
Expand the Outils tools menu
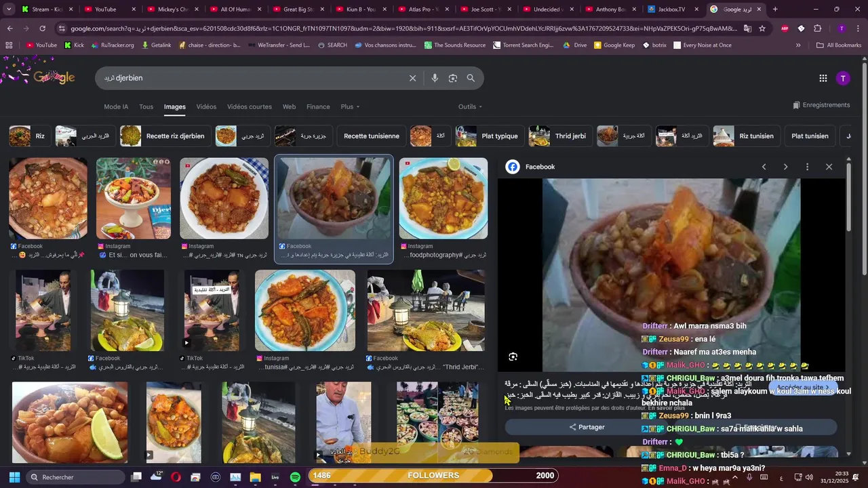tap(470, 106)
